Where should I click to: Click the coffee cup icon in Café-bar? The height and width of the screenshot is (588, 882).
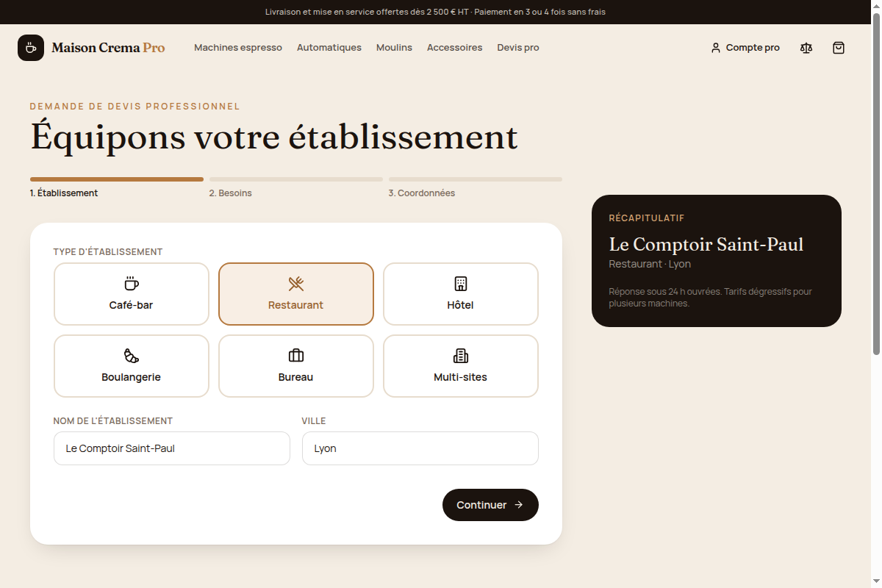click(132, 284)
